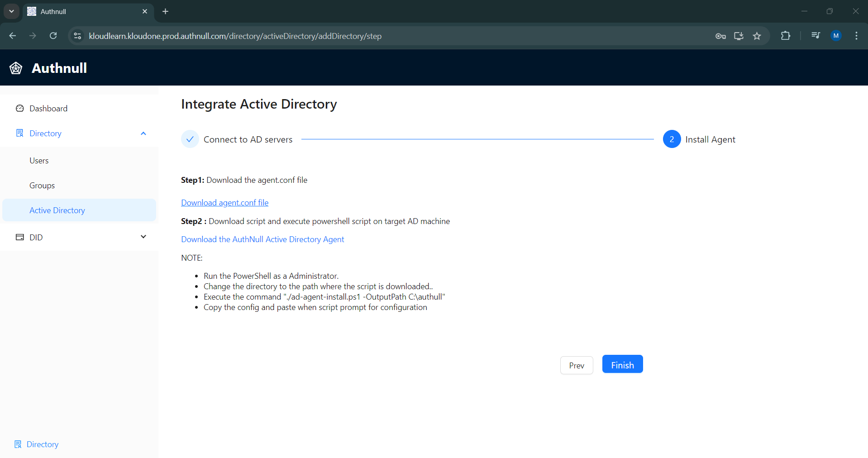Download the agent.conf file
Screen dimensions: 868x458
point(224,202)
